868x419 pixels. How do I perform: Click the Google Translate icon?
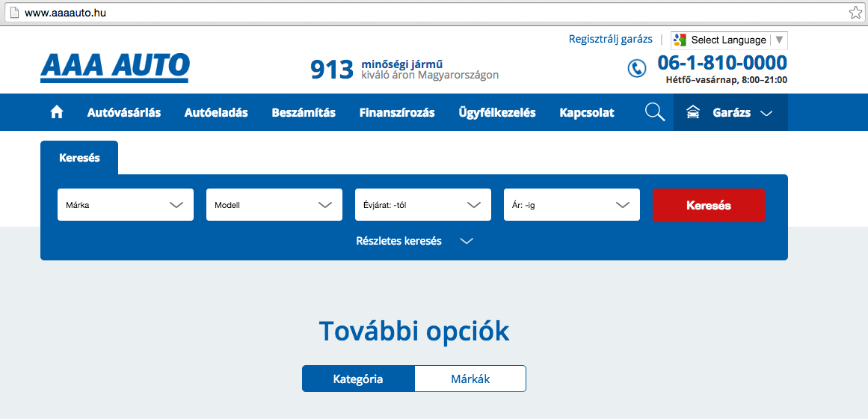(680, 40)
